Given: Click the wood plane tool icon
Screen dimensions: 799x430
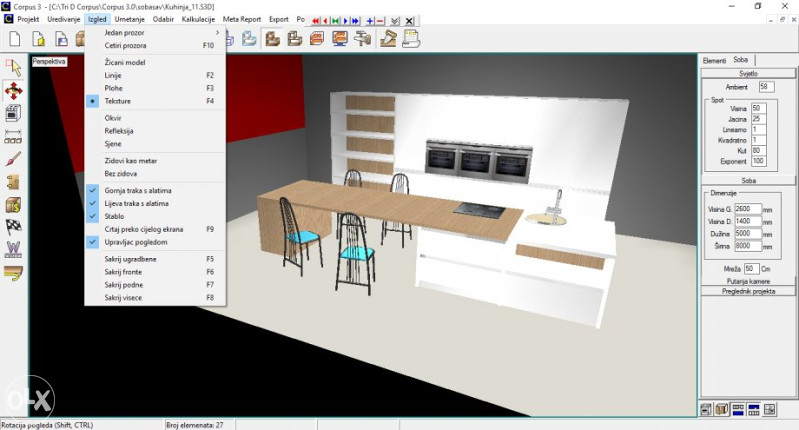Looking at the screenshot, I should tap(388, 39).
